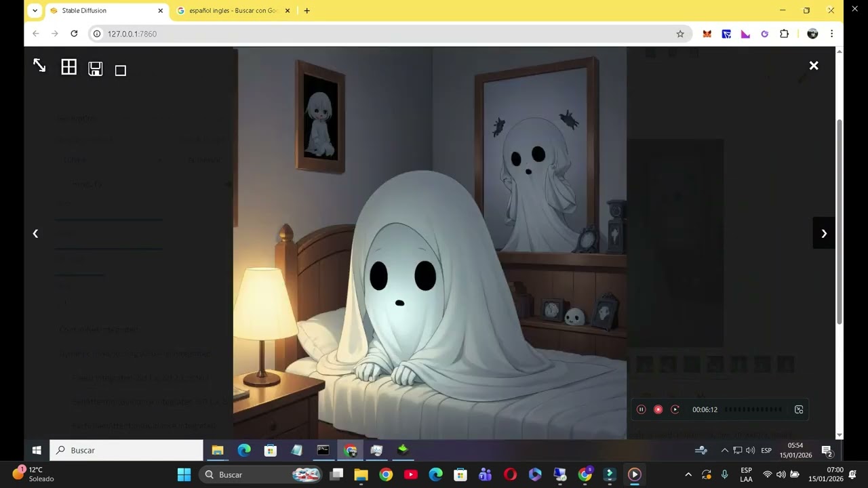Viewport: 868px width, 488px height.
Task: Click the address bar showing 127.0.0.1:7860
Action: click(x=390, y=34)
